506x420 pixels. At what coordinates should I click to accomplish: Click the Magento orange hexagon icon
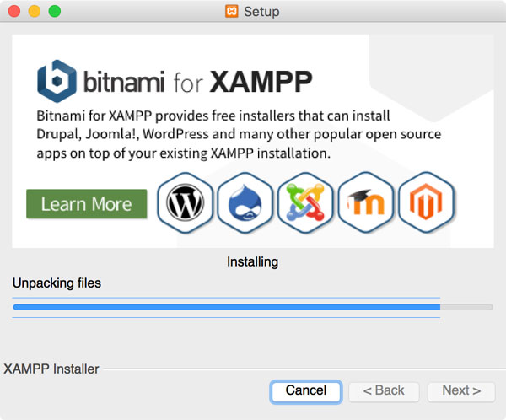point(426,202)
